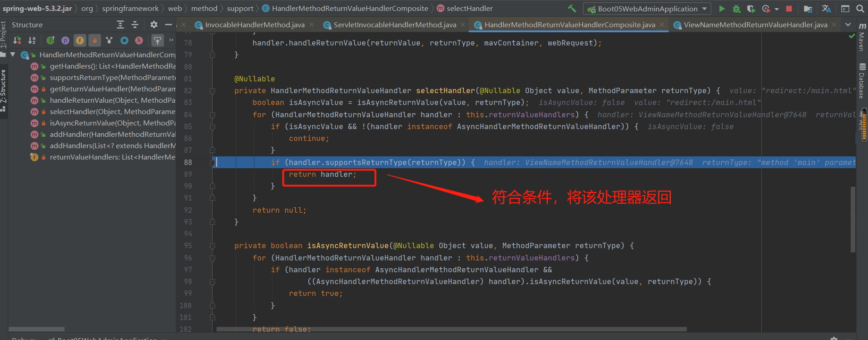
Task: Run with coverage shield icon
Action: coord(751,9)
